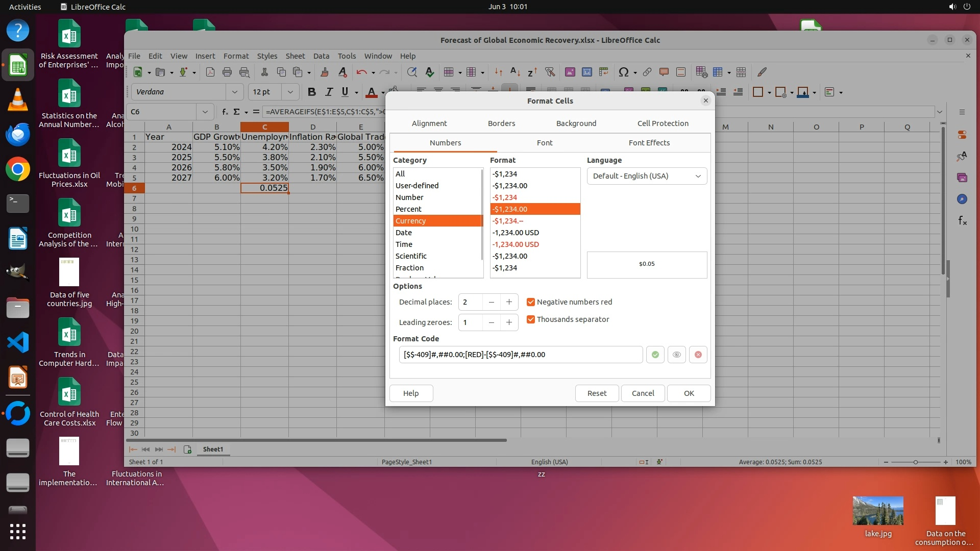Open VLC media player from dock
Viewport: 980px width, 551px height.
pyautogui.click(x=18, y=99)
